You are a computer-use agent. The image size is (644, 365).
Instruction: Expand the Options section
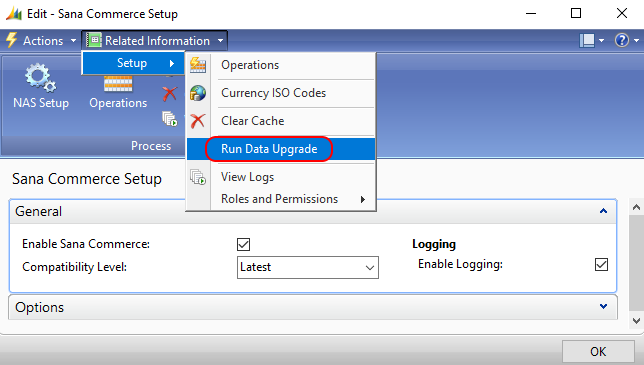(313, 307)
